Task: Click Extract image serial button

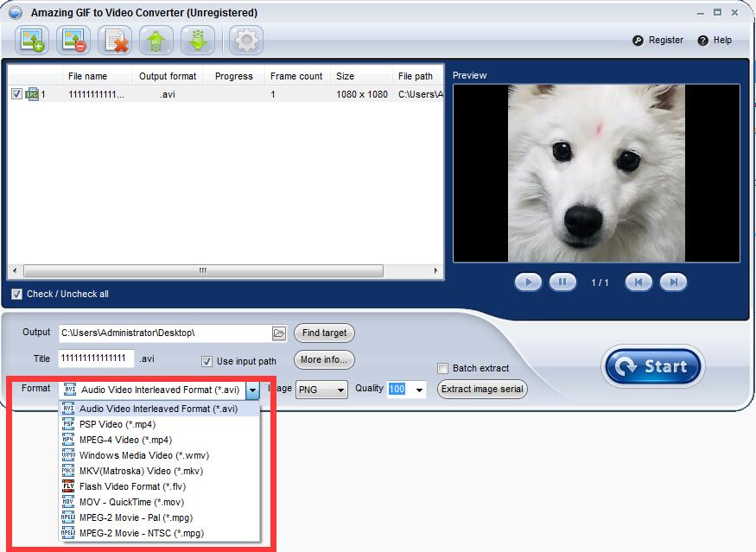Action: tap(482, 389)
